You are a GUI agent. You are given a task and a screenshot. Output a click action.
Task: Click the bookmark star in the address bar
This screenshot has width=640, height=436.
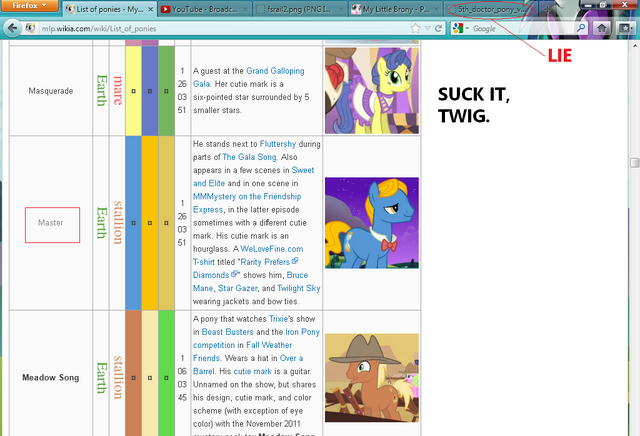(x=416, y=28)
